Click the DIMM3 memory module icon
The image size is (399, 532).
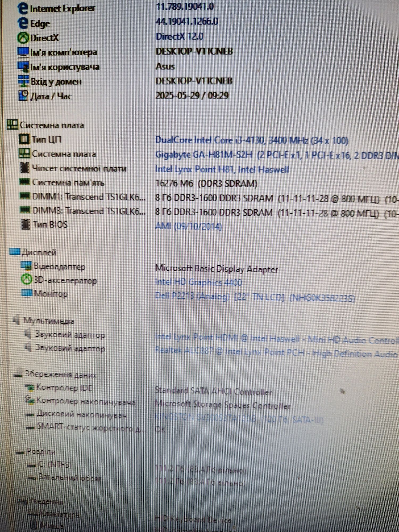point(26,210)
